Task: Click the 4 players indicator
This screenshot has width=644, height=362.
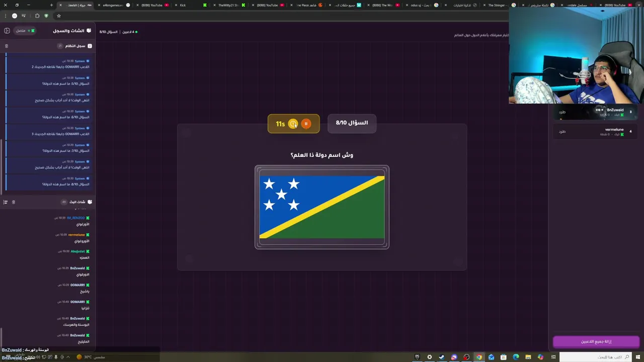Action: 130,32
